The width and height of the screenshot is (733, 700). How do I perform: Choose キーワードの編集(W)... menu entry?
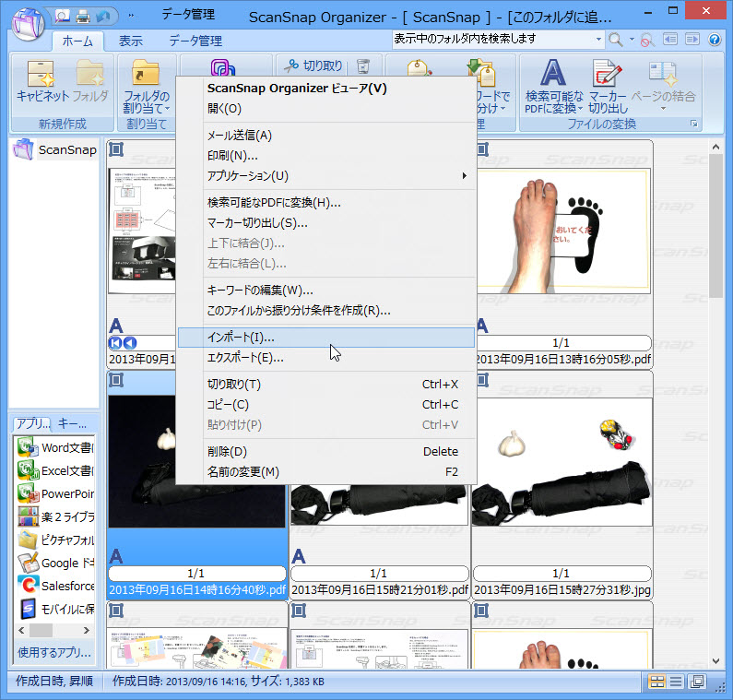pyautogui.click(x=326, y=290)
